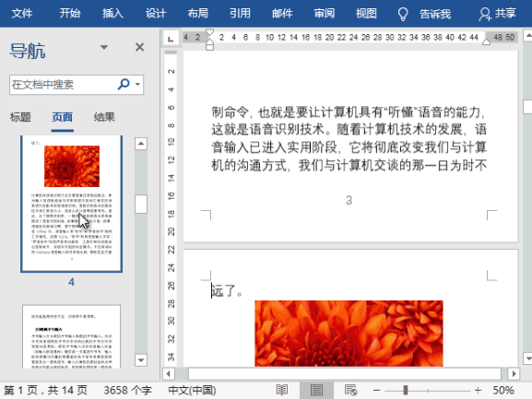Click the document scroll up arrow
532x399 pixels.
(528, 35)
